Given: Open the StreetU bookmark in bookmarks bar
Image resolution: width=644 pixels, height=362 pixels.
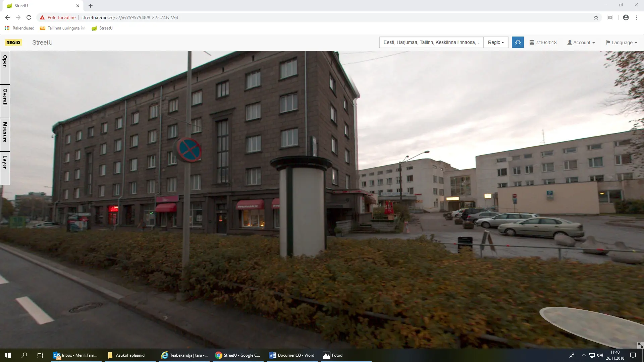Looking at the screenshot, I should tap(102, 28).
